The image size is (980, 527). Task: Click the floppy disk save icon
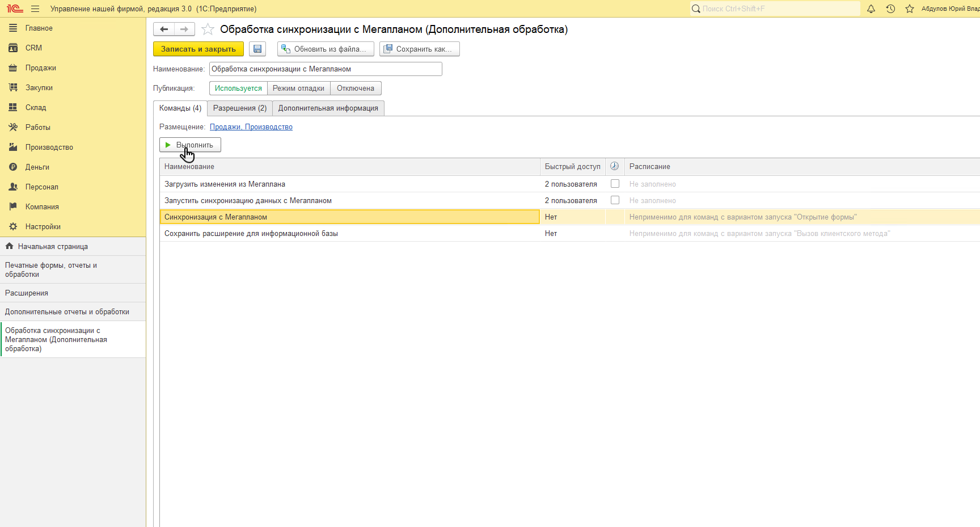(x=257, y=49)
